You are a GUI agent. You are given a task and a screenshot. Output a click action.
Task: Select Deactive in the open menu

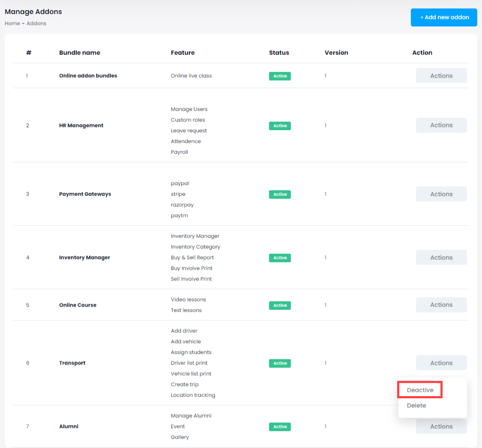(420, 390)
